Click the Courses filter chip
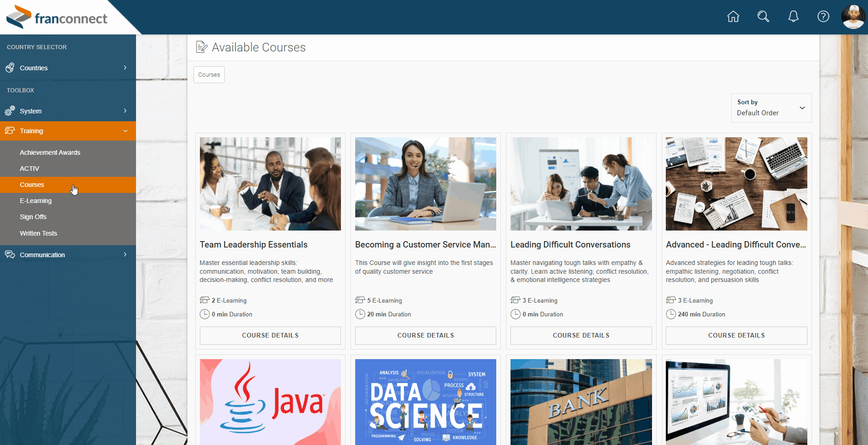The height and width of the screenshot is (445, 868). pos(209,74)
